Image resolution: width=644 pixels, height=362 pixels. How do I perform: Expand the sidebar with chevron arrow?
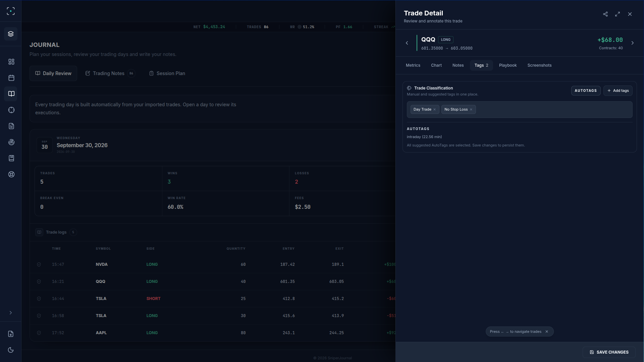(11, 313)
